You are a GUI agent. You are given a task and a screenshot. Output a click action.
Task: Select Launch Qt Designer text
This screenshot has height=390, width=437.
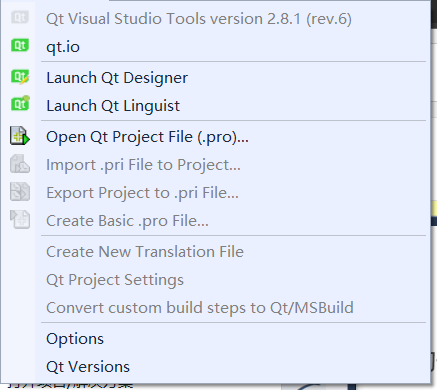pyautogui.click(x=117, y=78)
